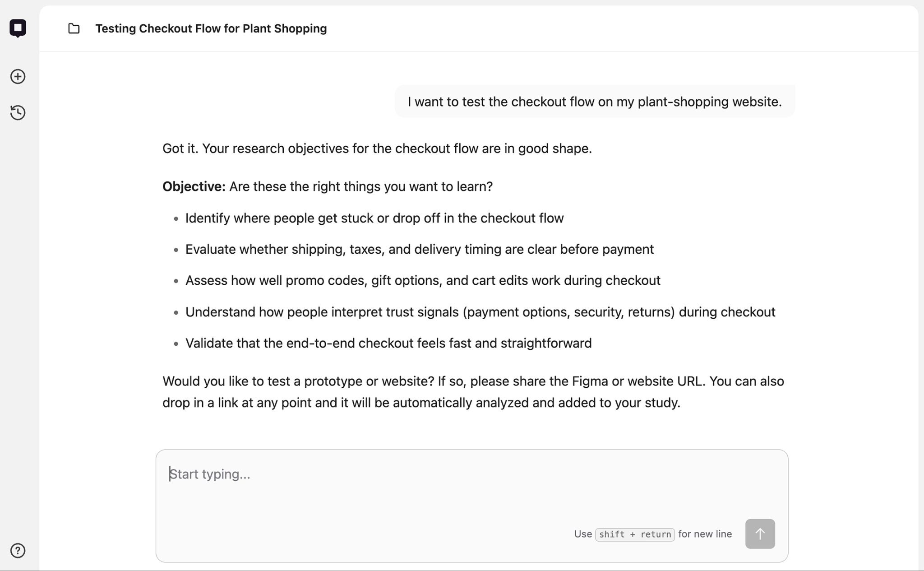This screenshot has width=924, height=571.
Task: Click the "Got it. Your research objectives" sentence
Action: point(377,149)
